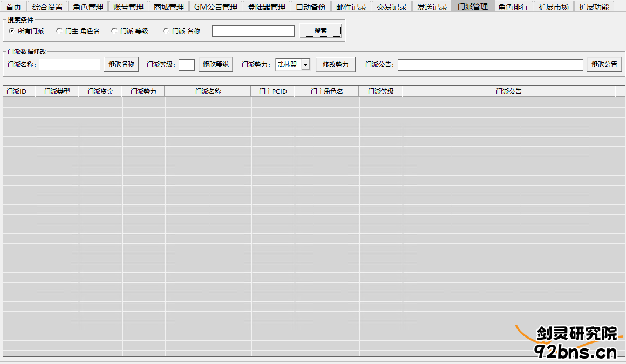Click the 门派势力 table column header

(x=143, y=91)
